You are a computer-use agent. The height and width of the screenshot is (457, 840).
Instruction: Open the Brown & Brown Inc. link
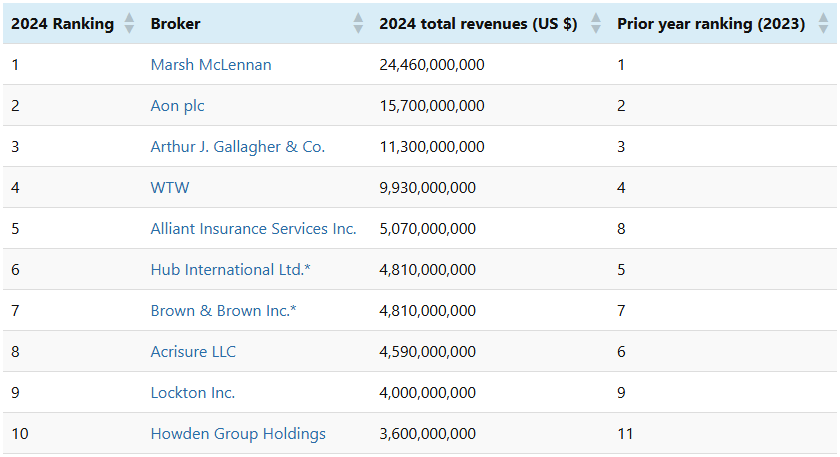[x=223, y=311]
